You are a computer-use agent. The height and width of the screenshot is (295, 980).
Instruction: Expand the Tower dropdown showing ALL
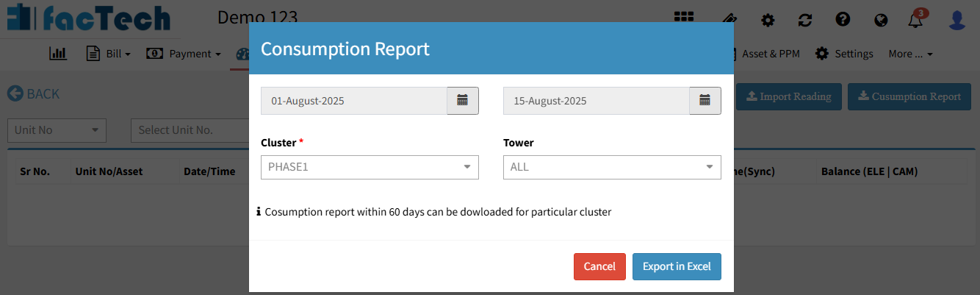pos(611,167)
